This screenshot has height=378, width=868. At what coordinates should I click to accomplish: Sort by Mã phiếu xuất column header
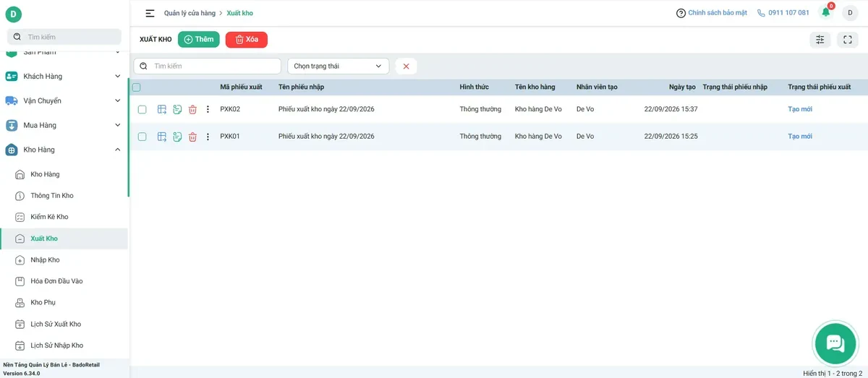click(x=241, y=87)
